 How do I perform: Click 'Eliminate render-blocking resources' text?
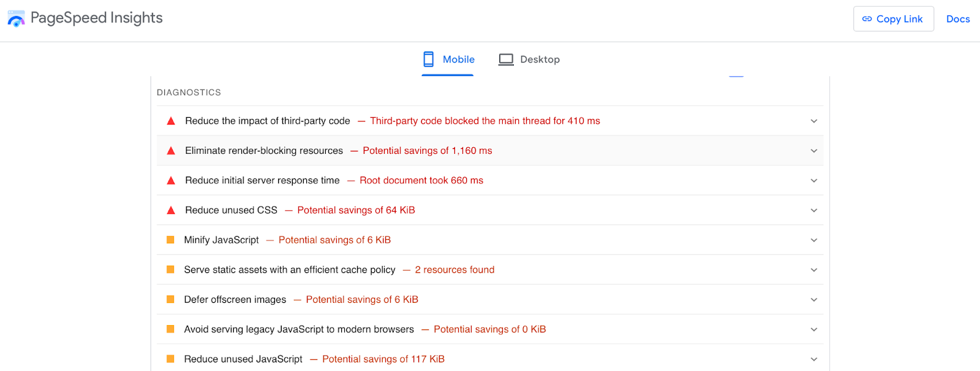tap(264, 151)
